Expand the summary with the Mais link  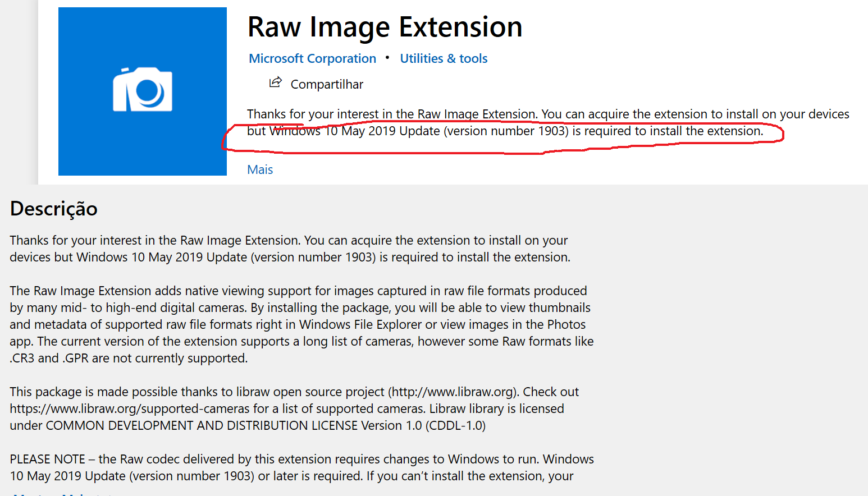pyautogui.click(x=260, y=169)
